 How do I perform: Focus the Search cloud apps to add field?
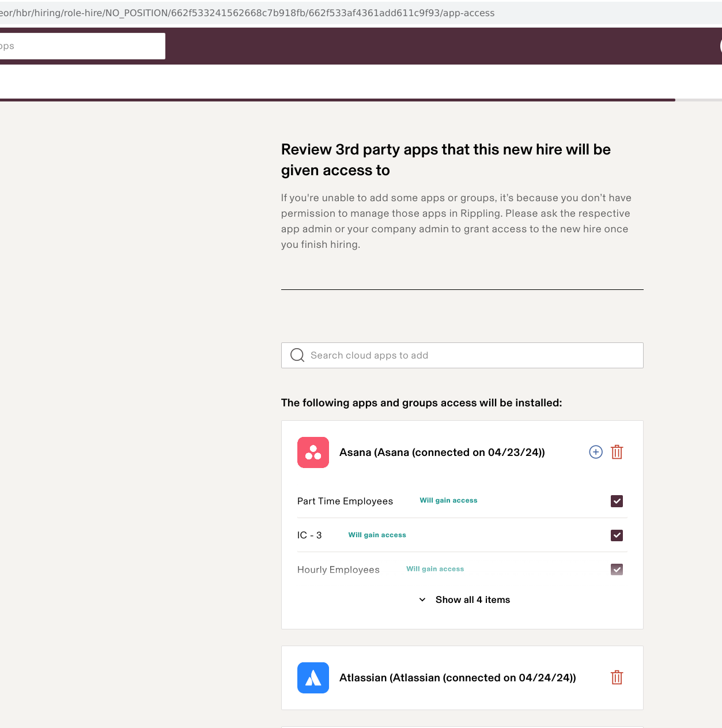pyautogui.click(x=472, y=355)
